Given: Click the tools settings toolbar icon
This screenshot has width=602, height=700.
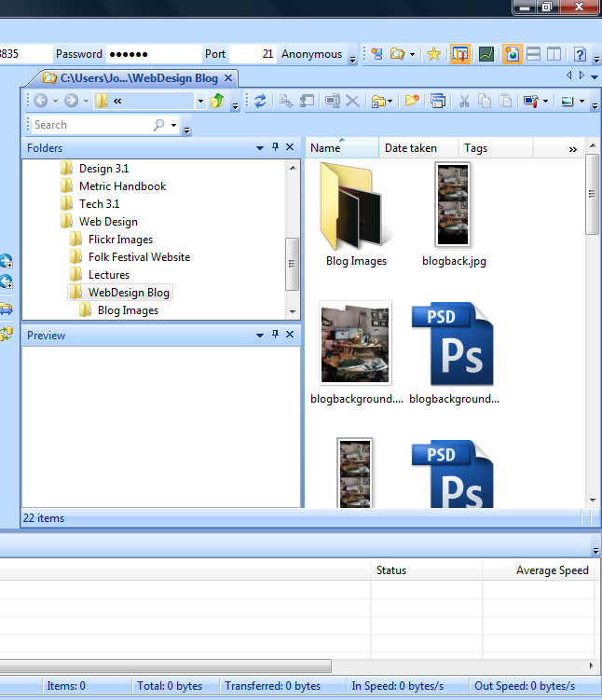Looking at the screenshot, I should [531, 101].
